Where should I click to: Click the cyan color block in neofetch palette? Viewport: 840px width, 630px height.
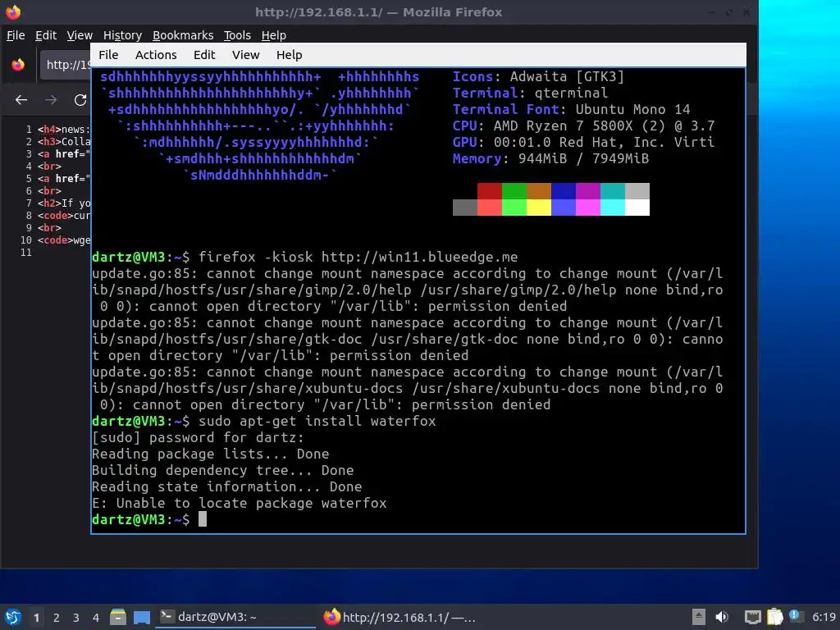pos(612,190)
